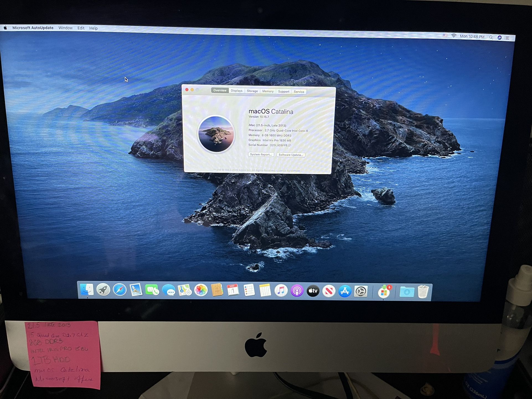Open Messages from the Dock
The image size is (532, 399).
[168, 290]
